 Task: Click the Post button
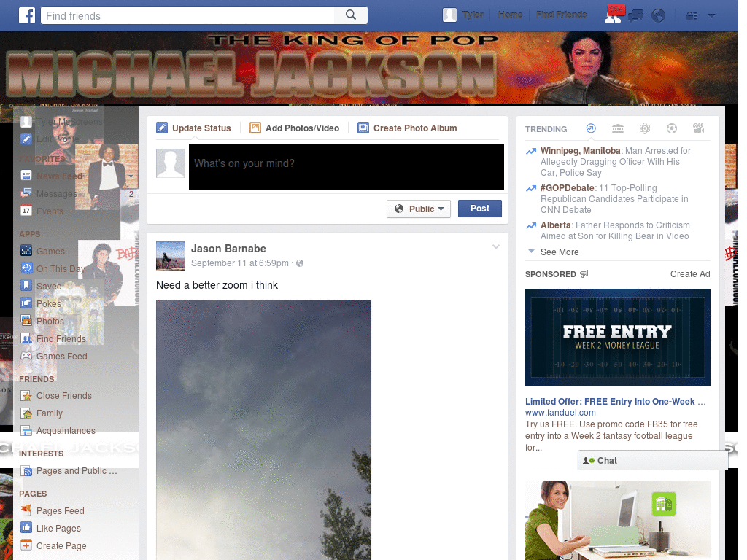pos(479,209)
